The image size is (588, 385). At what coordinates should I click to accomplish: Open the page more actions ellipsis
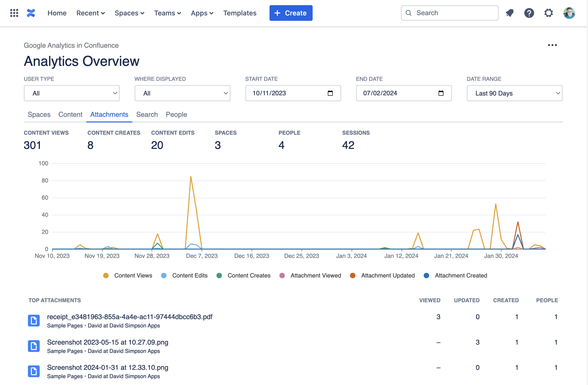tap(552, 45)
